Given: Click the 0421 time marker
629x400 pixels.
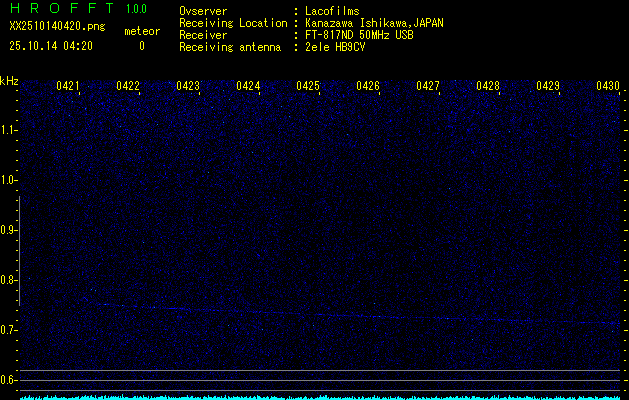Looking at the screenshot, I should pyautogui.click(x=68, y=87).
